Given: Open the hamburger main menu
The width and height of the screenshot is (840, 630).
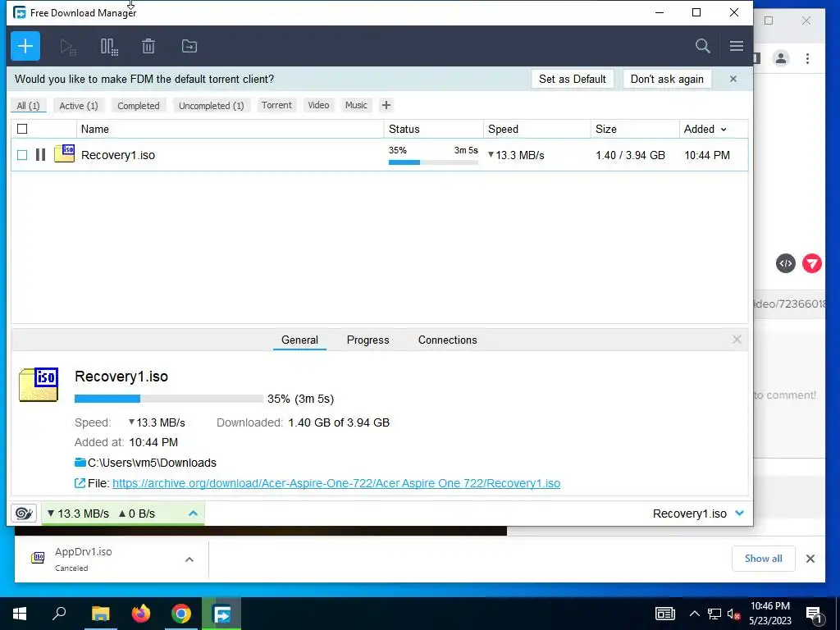Looking at the screenshot, I should point(737,46).
